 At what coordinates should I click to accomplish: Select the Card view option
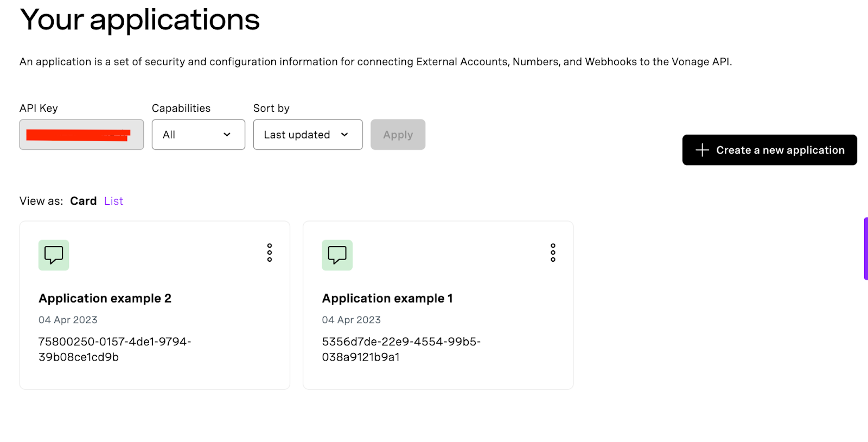(83, 201)
